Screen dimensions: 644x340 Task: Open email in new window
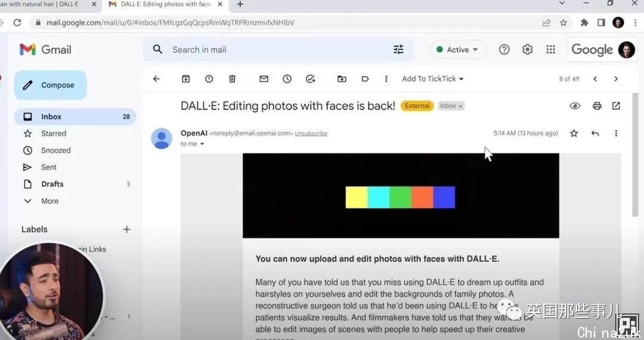click(616, 106)
